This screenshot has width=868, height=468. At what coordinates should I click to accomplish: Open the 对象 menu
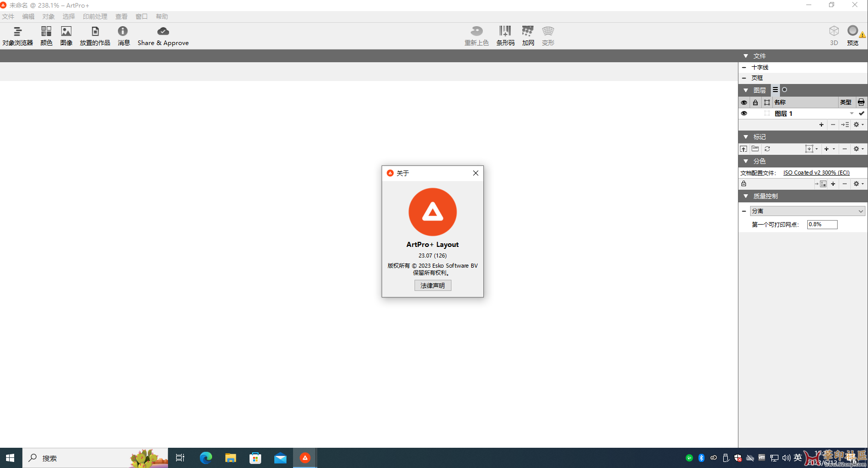(x=49, y=17)
